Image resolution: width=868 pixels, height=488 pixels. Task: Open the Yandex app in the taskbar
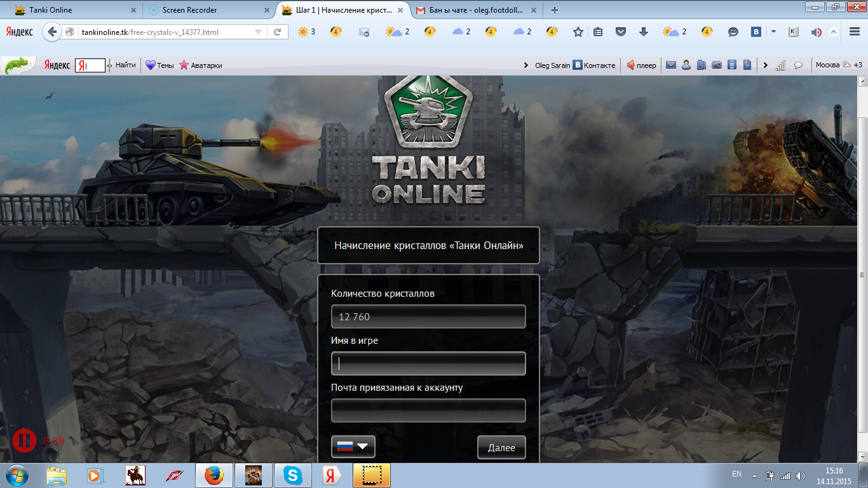(332, 475)
